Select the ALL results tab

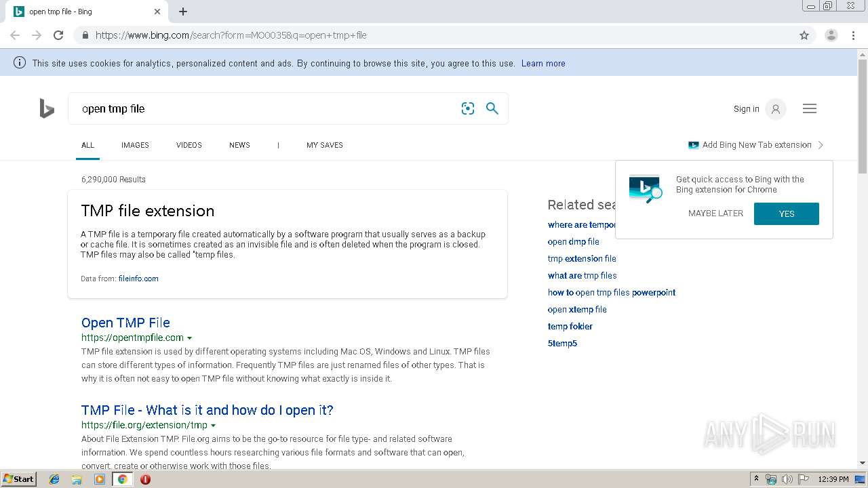tap(87, 145)
